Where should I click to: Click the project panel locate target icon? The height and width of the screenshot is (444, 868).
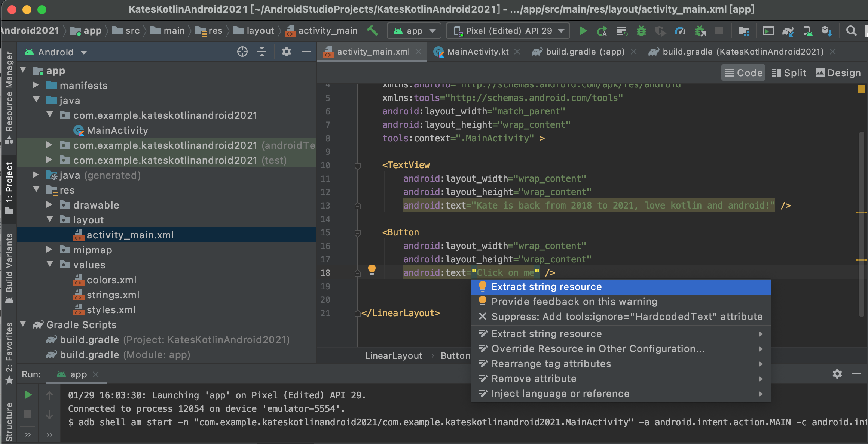point(242,52)
